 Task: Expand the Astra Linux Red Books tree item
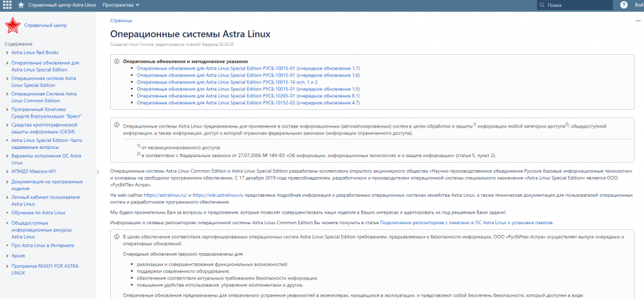pos(7,53)
